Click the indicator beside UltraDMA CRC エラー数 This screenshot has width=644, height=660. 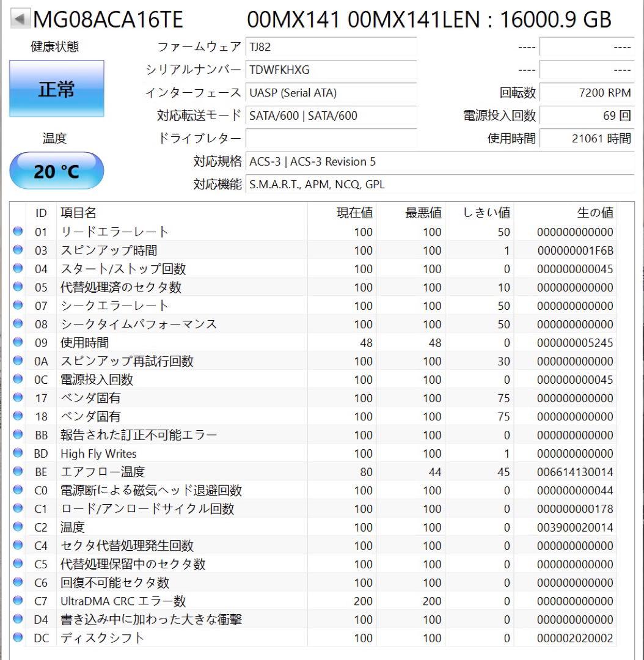pyautogui.click(x=18, y=601)
